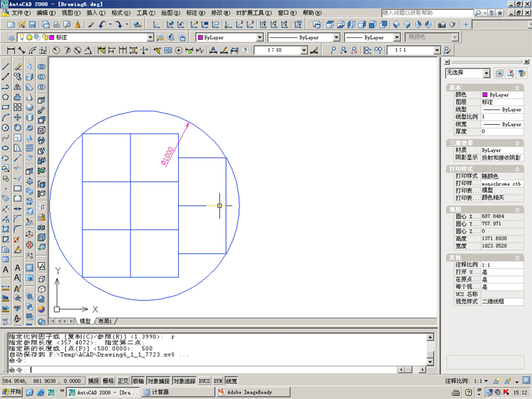Select the Line draw tool
The width and height of the screenshot is (532, 399).
[x=5, y=67]
